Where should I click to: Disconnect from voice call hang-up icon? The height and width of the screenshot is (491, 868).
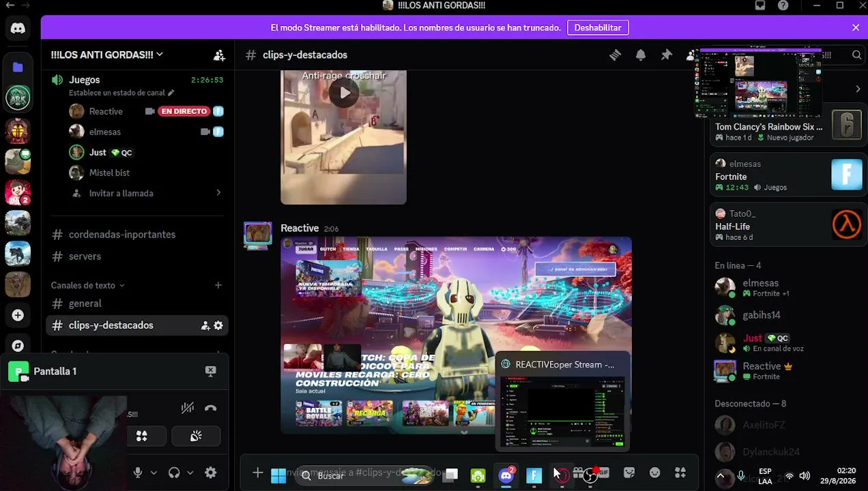(x=210, y=408)
